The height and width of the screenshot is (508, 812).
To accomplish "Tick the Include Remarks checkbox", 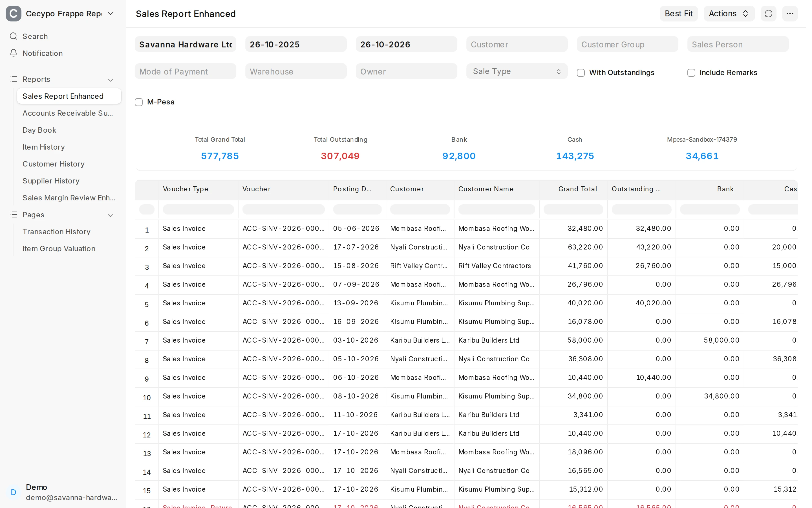I will coord(691,73).
